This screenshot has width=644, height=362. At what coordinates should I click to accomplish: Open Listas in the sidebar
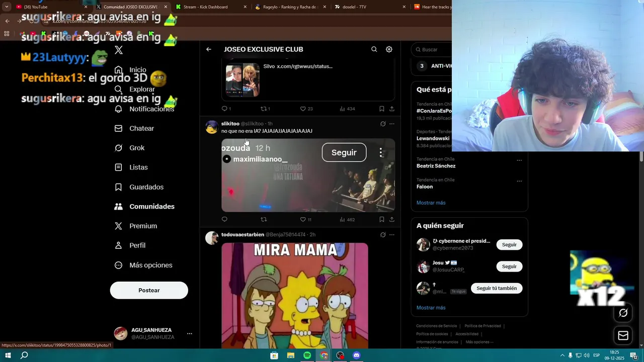(131, 167)
